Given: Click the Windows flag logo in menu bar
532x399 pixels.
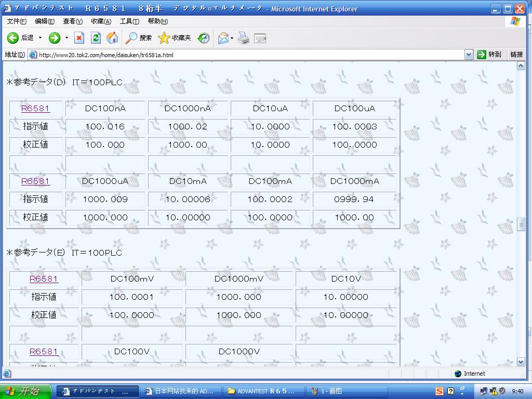Looking at the screenshot, I should coord(515,21).
